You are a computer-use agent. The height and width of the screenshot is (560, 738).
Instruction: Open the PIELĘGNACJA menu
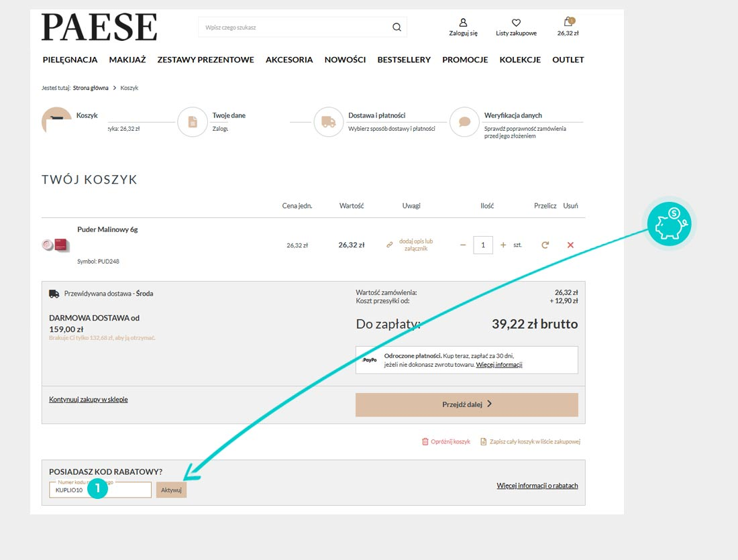[x=70, y=60]
